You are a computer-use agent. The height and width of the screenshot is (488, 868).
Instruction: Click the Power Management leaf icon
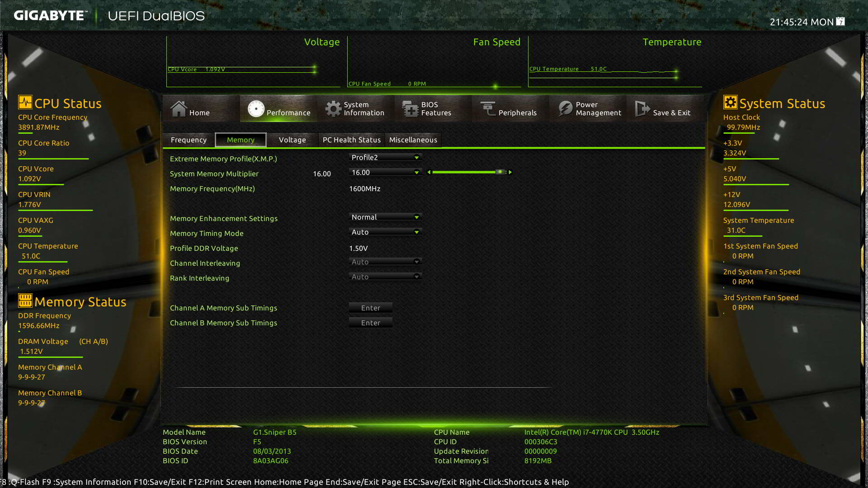pos(565,108)
